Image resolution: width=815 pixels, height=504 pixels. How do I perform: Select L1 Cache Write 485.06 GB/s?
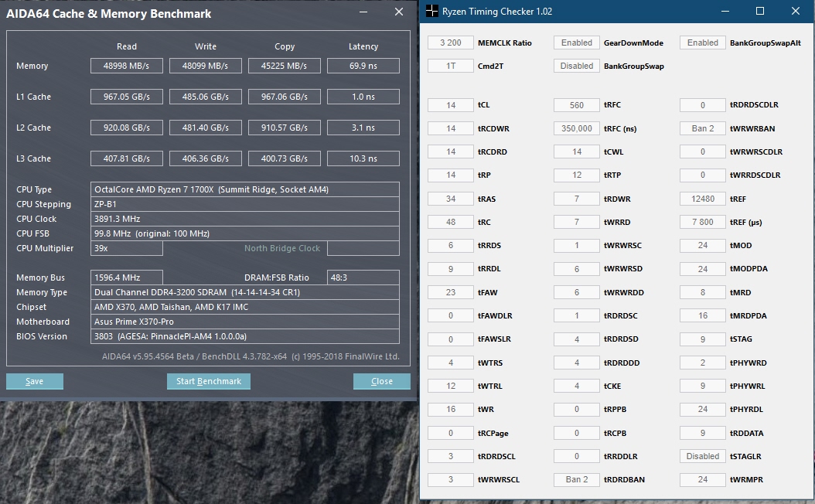pyautogui.click(x=206, y=97)
